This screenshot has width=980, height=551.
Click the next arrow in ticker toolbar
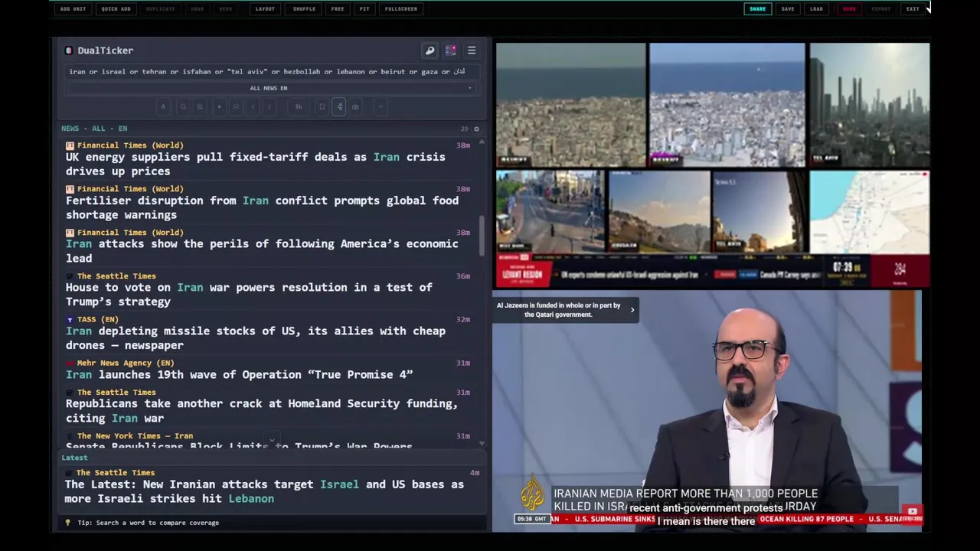click(269, 107)
